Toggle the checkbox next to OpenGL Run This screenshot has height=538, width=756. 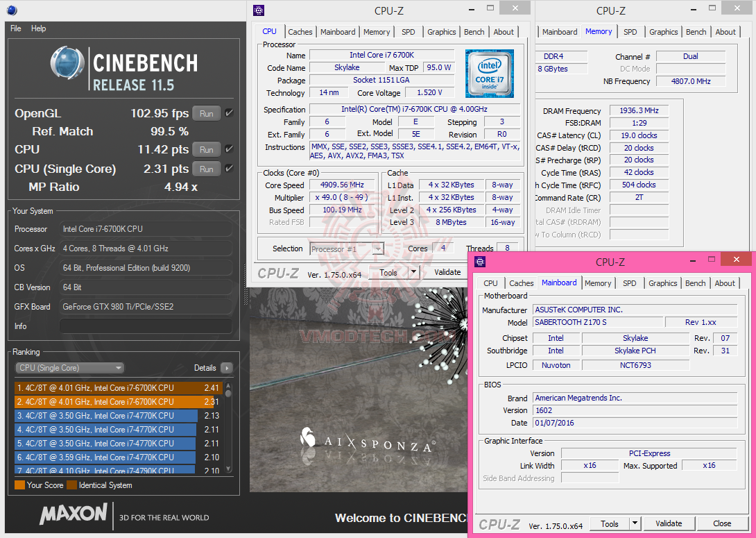click(x=229, y=112)
